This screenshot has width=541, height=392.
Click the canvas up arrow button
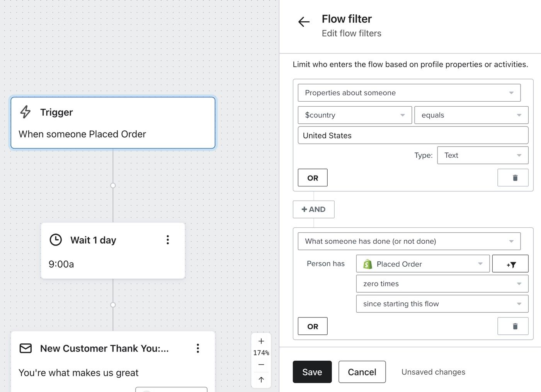261,380
